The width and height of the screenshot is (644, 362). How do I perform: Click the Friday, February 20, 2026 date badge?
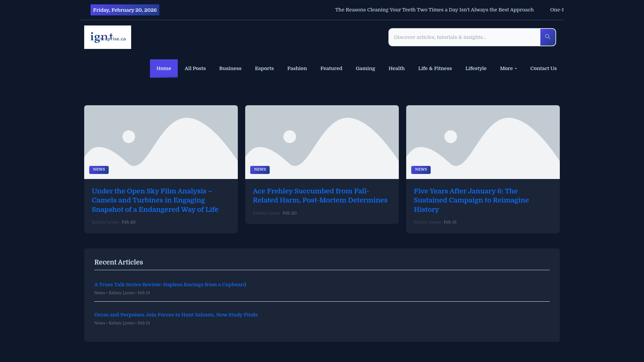point(125,10)
